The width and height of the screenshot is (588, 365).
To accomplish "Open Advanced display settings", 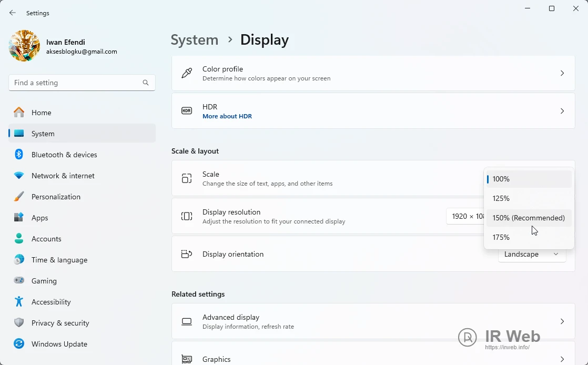I will (373, 321).
